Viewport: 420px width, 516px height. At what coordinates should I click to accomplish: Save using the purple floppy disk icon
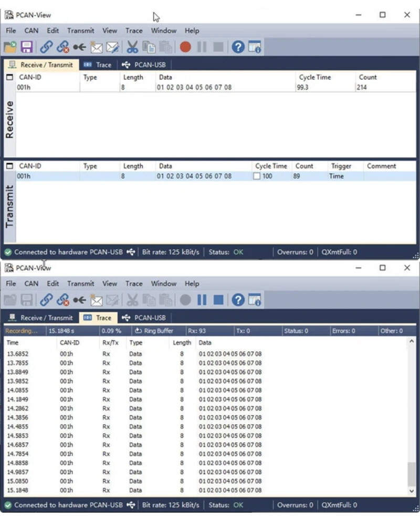coord(27,47)
